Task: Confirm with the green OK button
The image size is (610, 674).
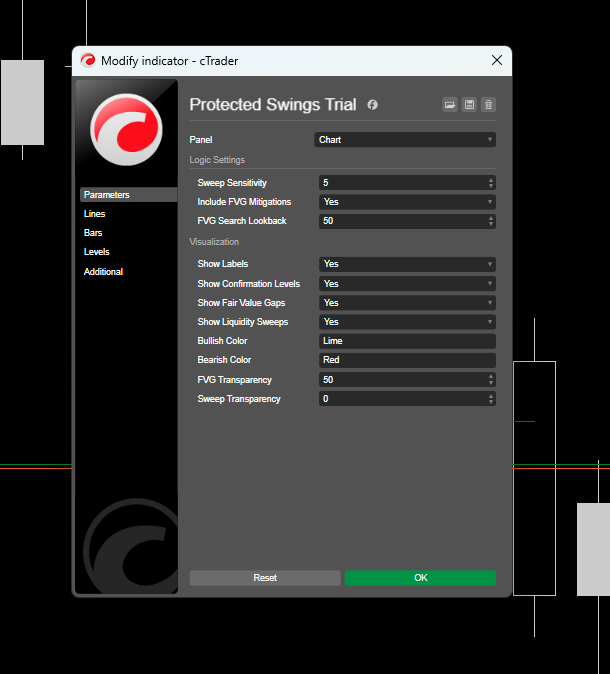Action: (x=420, y=578)
